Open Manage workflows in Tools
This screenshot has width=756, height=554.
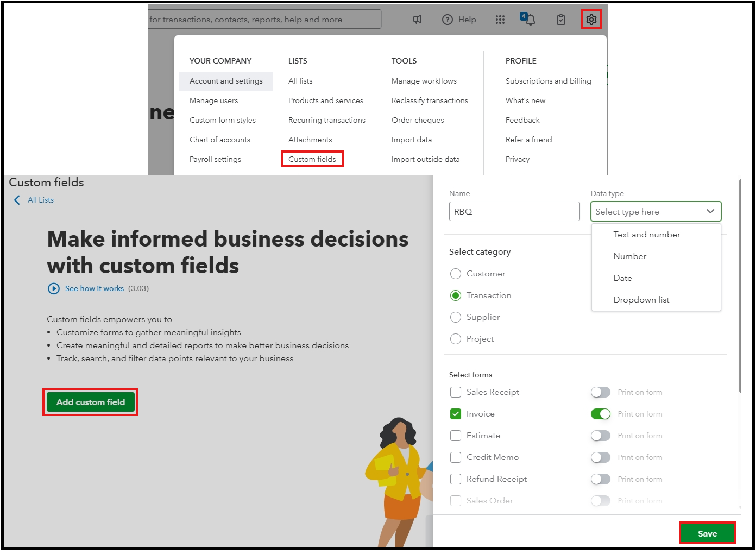click(x=424, y=81)
